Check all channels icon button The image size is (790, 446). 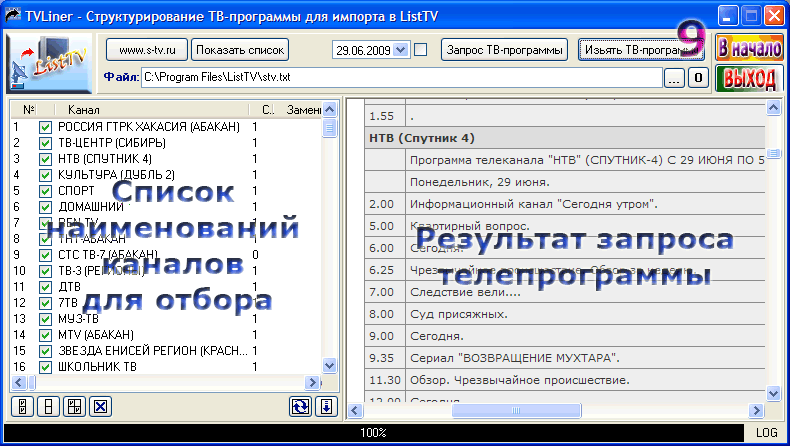coord(23,406)
